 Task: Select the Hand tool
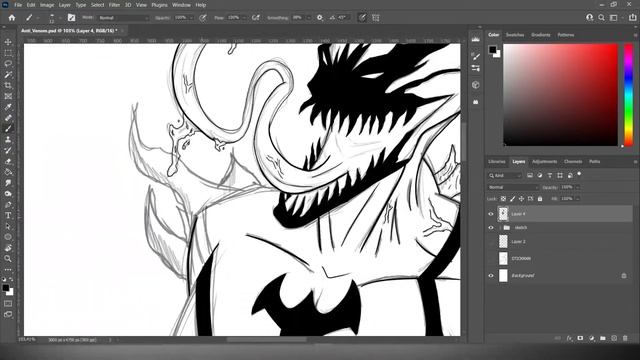[8, 248]
